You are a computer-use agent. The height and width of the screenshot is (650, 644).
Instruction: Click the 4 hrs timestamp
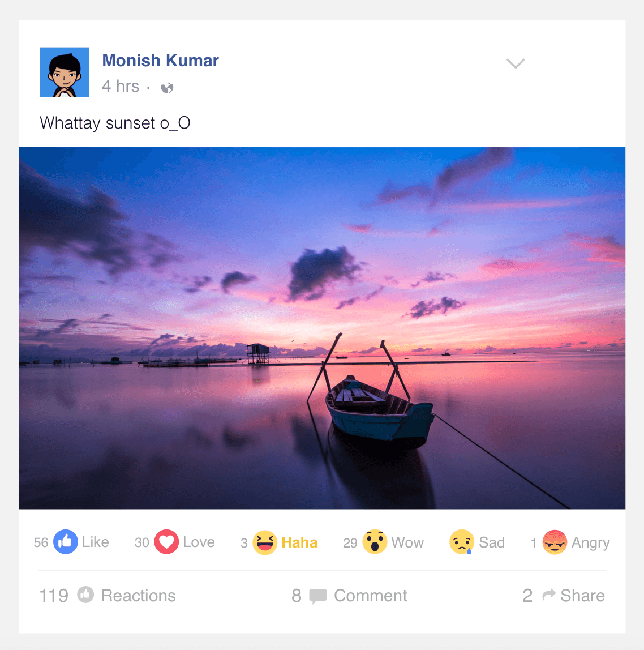point(121,86)
